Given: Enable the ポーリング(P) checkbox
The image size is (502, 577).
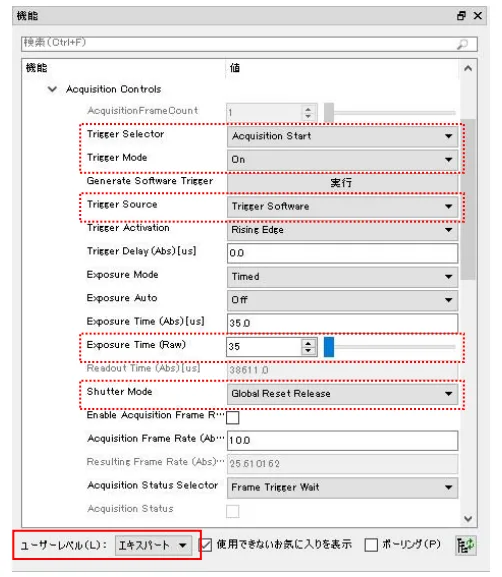Looking at the screenshot, I should pyautogui.click(x=371, y=545).
